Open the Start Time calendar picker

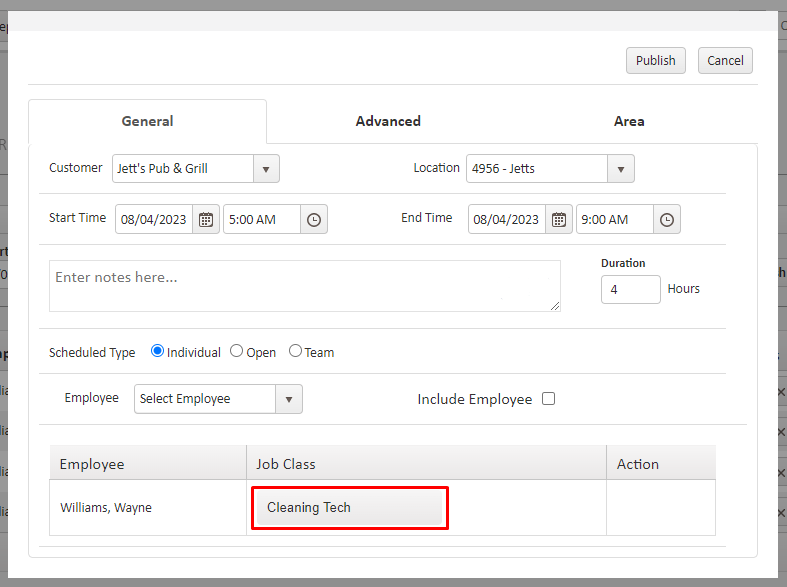coord(207,220)
